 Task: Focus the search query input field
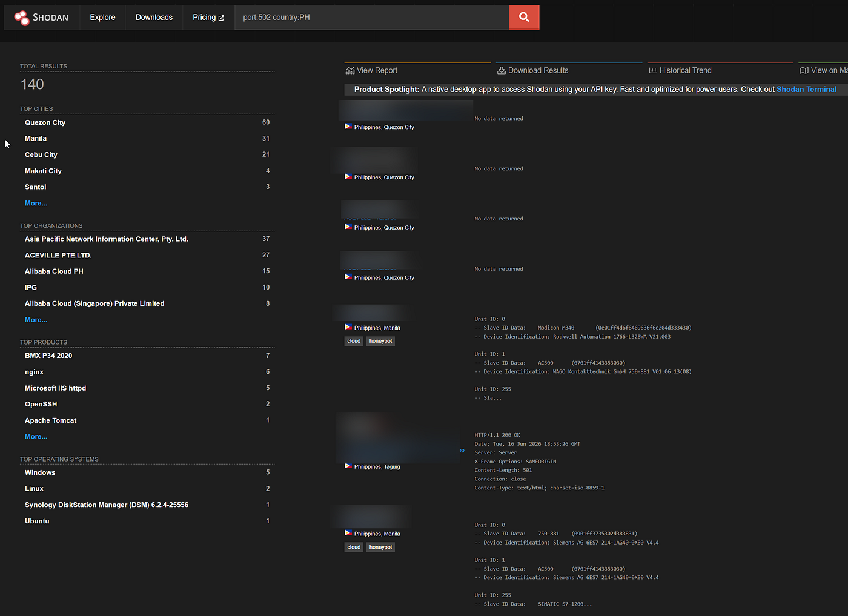[x=371, y=17]
